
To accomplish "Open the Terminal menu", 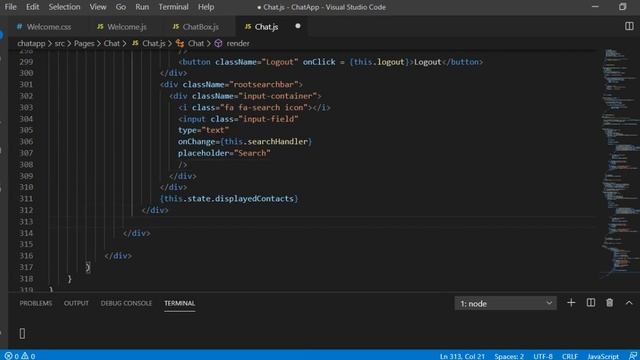I will pos(173,7).
